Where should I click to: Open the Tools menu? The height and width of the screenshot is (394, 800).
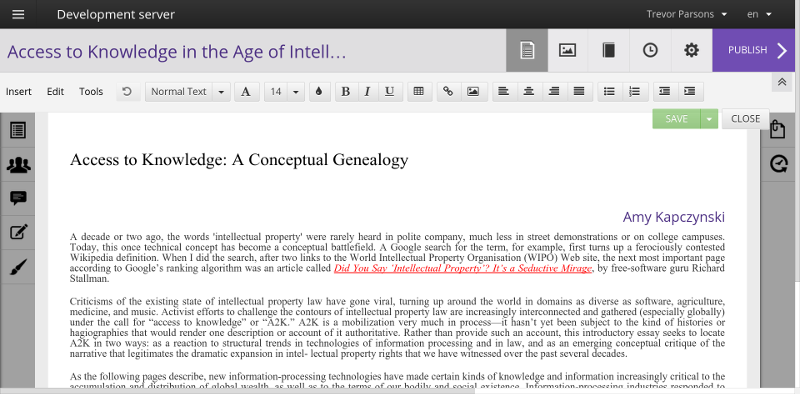(x=91, y=92)
